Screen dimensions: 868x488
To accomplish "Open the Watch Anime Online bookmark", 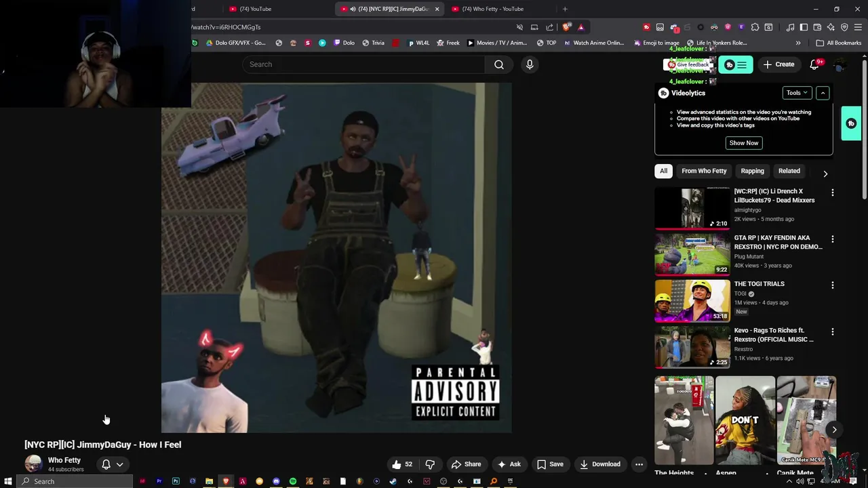I will pyautogui.click(x=593, y=43).
